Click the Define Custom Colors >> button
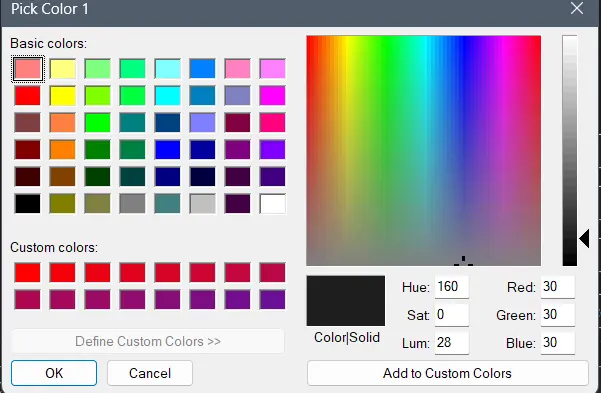Screen dimensions: 601x393 point(148,341)
